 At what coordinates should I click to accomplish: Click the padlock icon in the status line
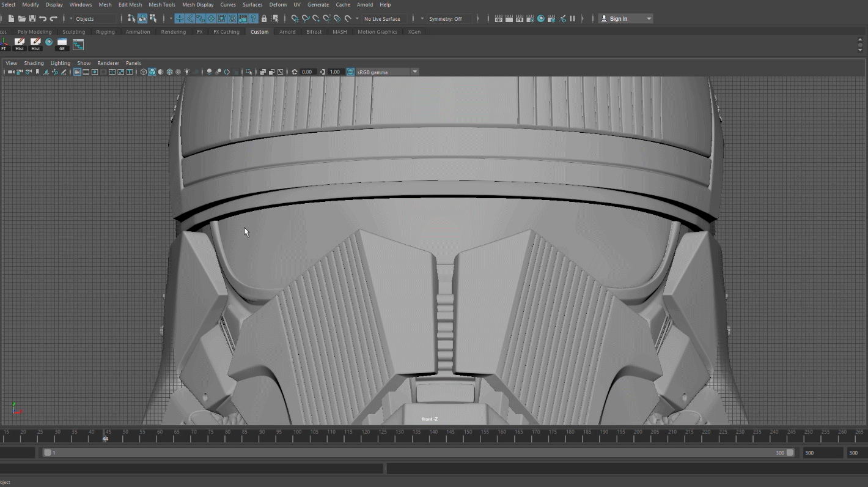point(264,18)
